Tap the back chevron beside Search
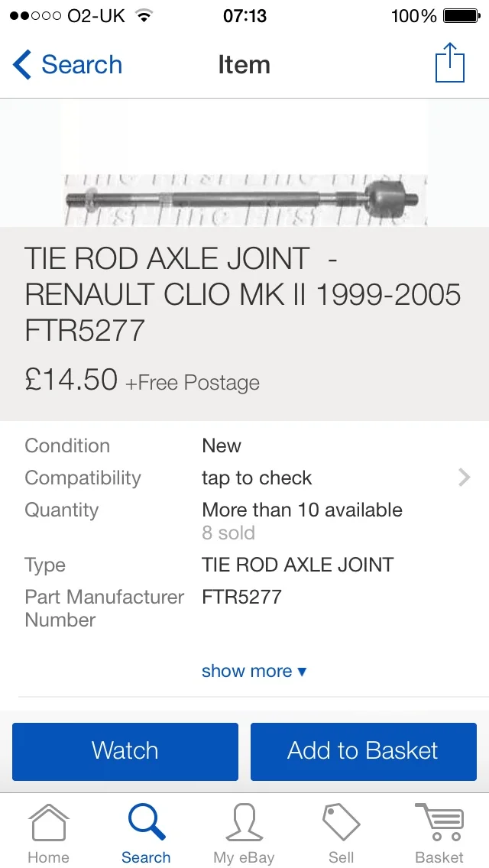This screenshot has height=868, width=489. coord(22,64)
